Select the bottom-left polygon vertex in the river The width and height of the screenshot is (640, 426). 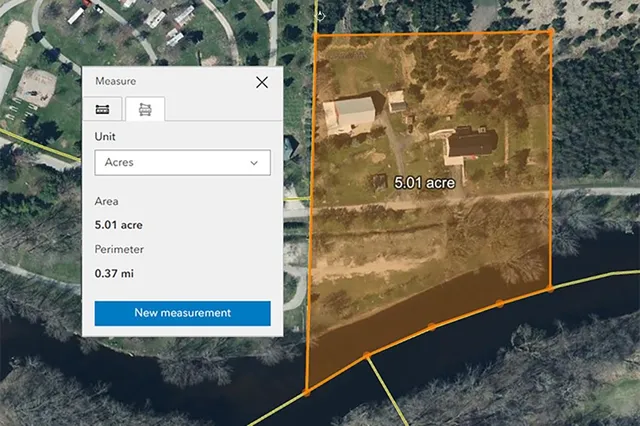pos(306,392)
